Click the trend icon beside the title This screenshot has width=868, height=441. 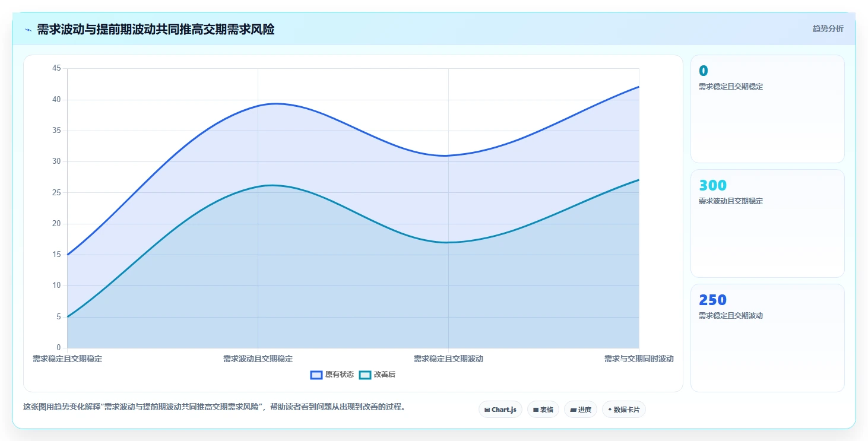(28, 30)
